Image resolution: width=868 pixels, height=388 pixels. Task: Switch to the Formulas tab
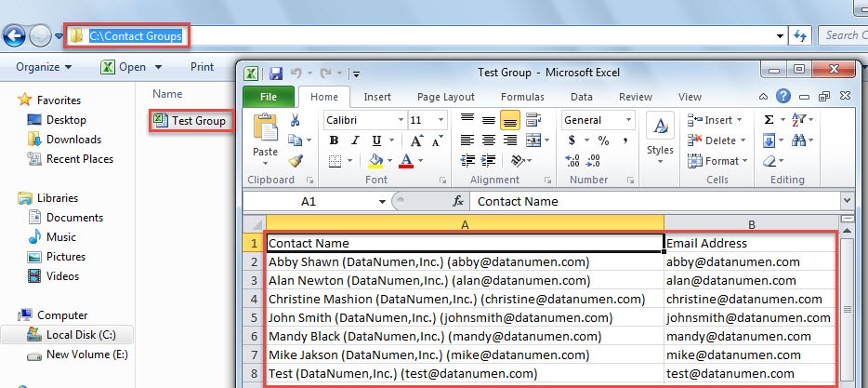(x=522, y=97)
